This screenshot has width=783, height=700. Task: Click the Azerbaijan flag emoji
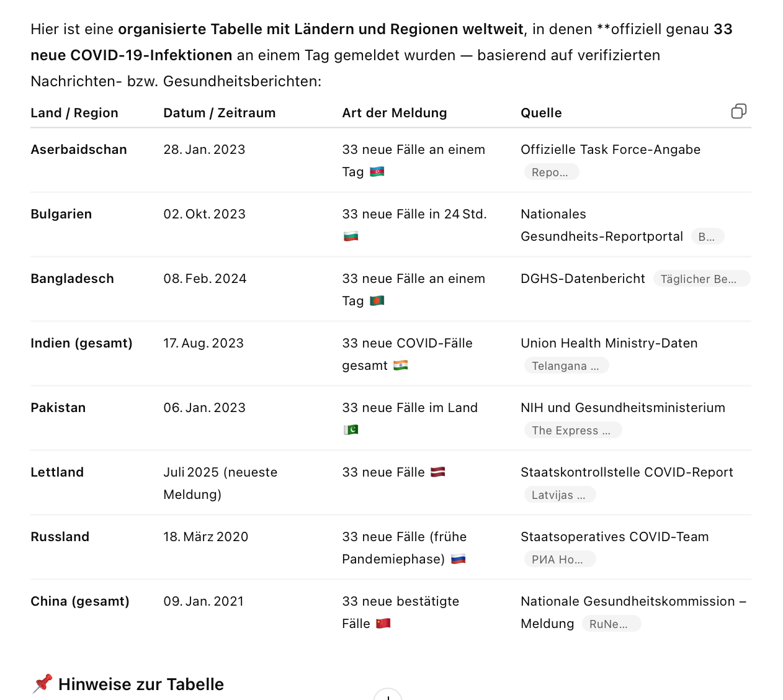(x=377, y=172)
